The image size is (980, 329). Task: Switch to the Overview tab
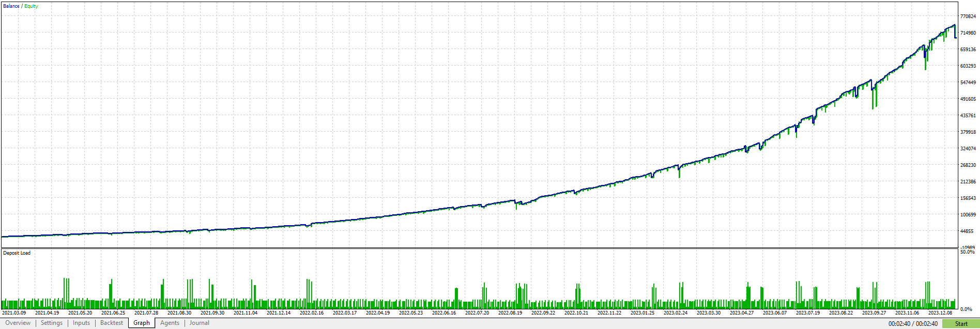[18, 323]
